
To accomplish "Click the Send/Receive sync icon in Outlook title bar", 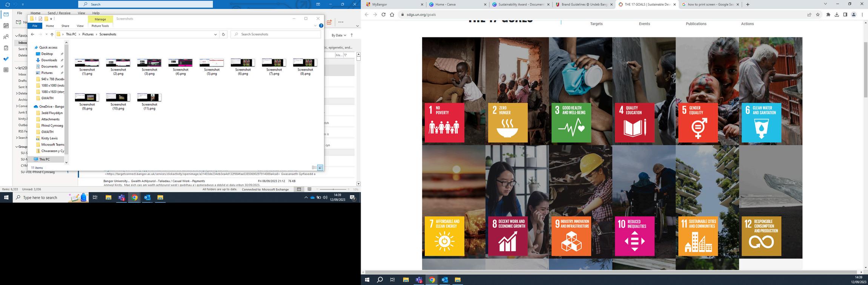I will [x=7, y=5].
